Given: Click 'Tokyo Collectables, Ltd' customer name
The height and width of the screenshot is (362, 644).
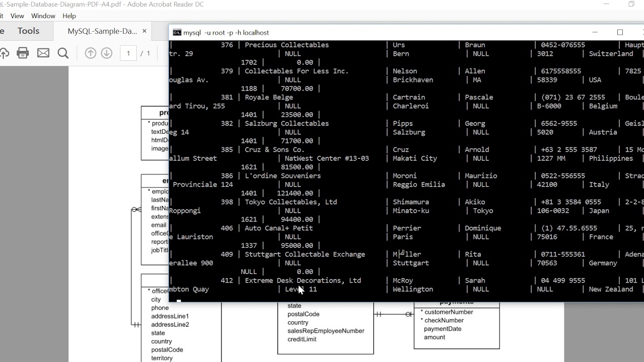Looking at the screenshot, I should pos(291,202).
